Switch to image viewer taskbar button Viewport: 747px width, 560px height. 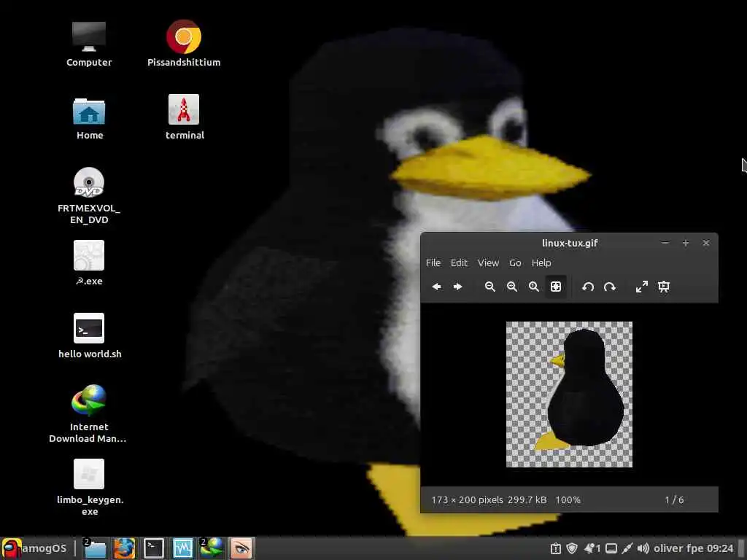[241, 548]
